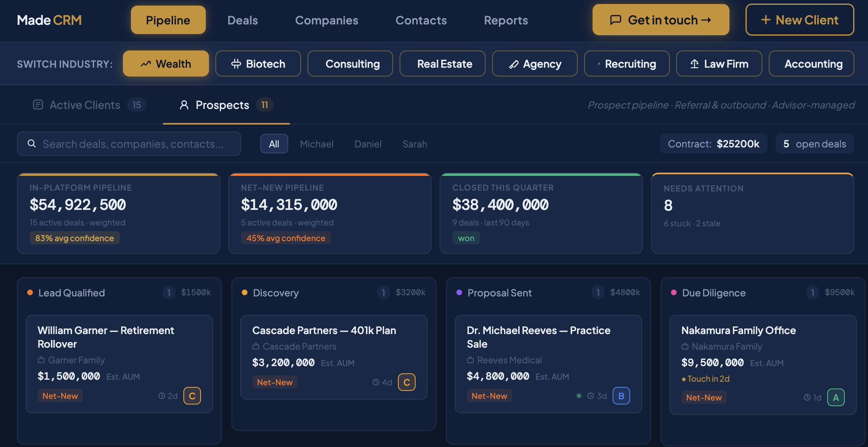Click grade C badge on William Garner card

[x=192, y=396]
